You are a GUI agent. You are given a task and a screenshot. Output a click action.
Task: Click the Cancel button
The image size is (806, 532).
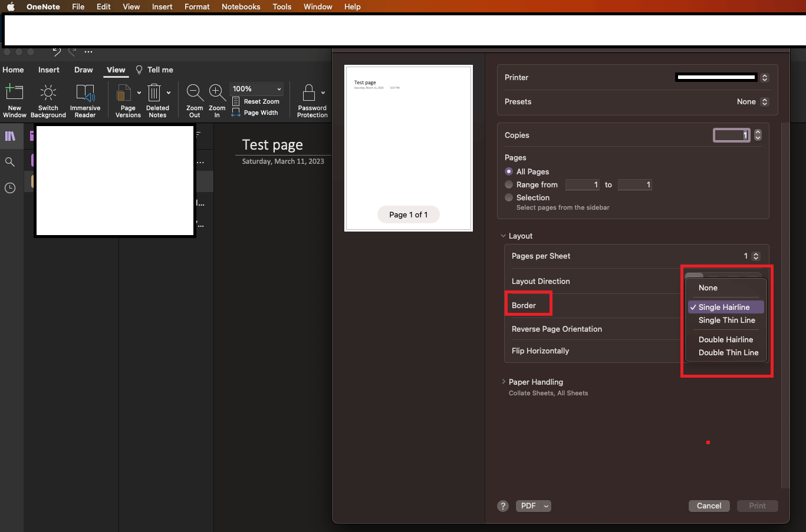(x=709, y=506)
